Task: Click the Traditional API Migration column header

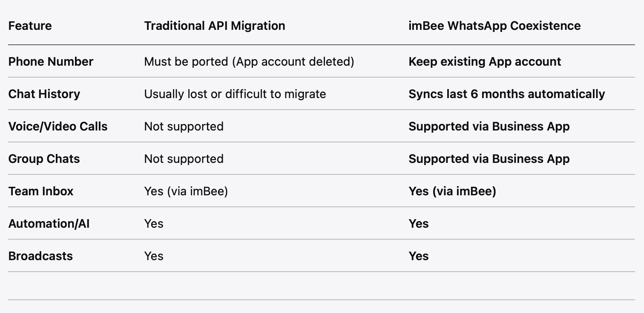Action: [x=214, y=26]
